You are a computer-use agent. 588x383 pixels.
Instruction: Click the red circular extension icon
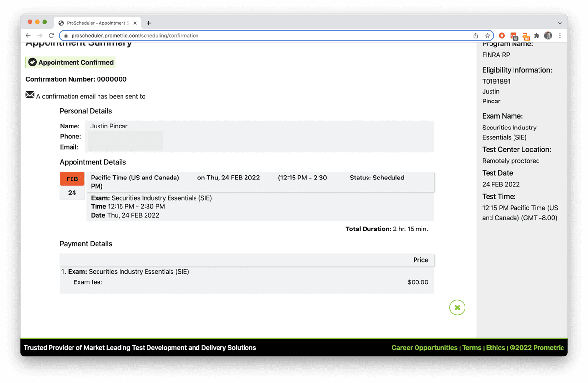point(502,36)
